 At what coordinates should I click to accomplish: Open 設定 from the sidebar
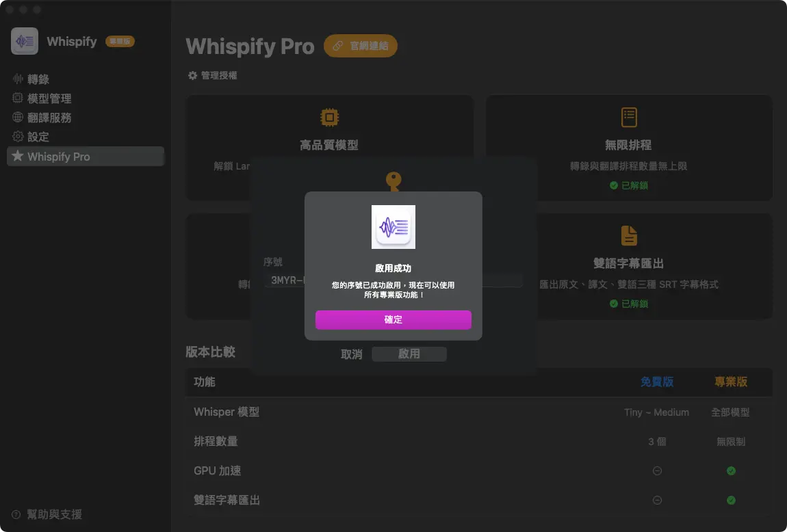[38, 137]
